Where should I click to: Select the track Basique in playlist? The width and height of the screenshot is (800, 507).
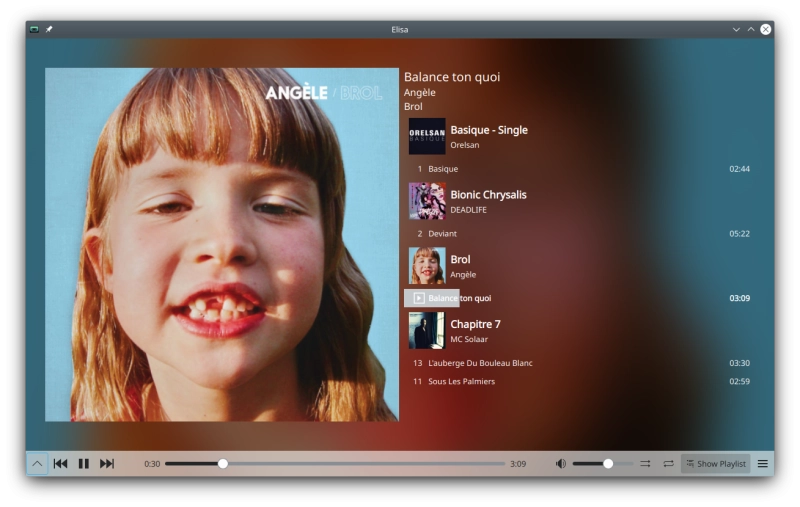[x=580, y=169]
